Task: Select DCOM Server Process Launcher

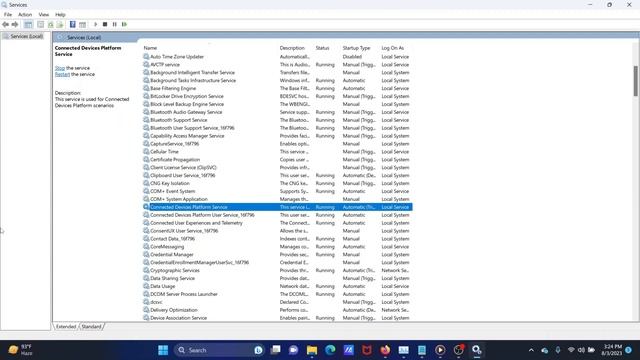Action: (x=278, y=294)
